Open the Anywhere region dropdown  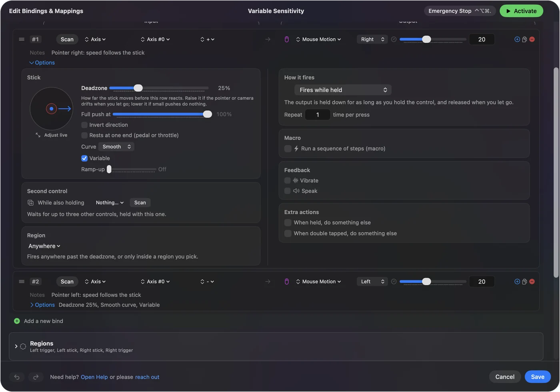(44, 246)
